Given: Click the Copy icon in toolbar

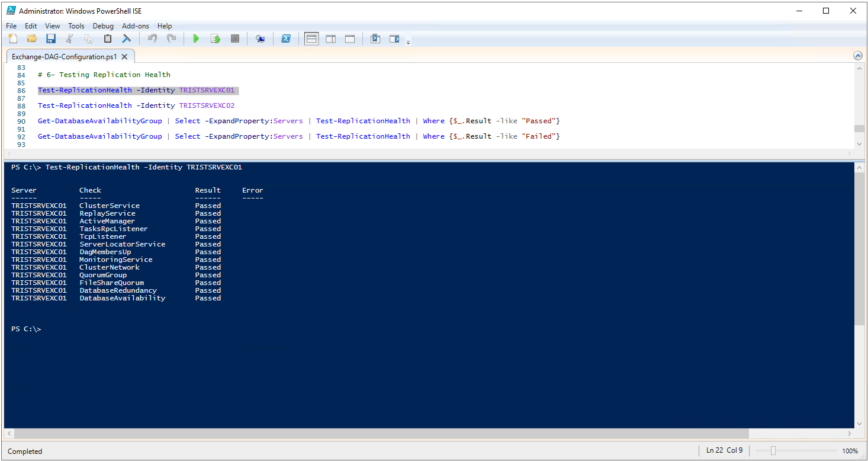Looking at the screenshot, I should point(89,39).
